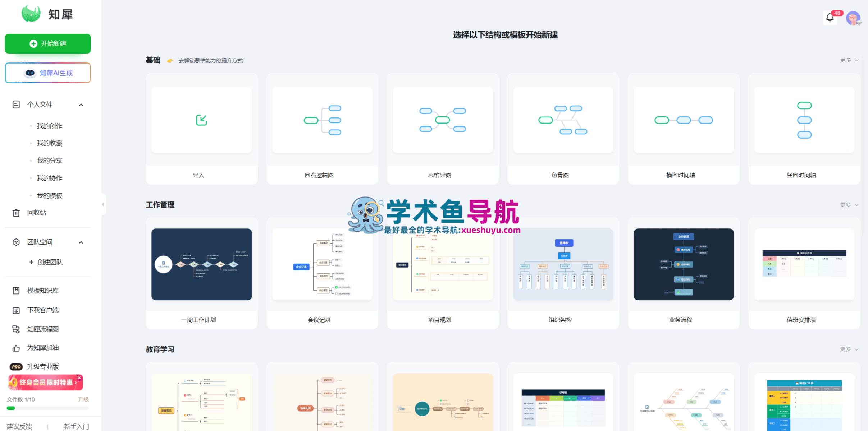Open 下载客户端
Screen dimensions: 868x431
43,310
